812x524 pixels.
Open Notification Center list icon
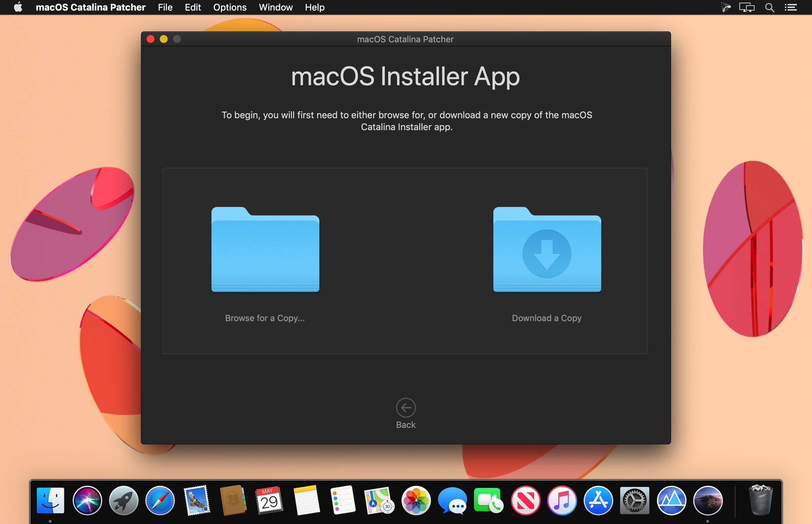pos(791,7)
